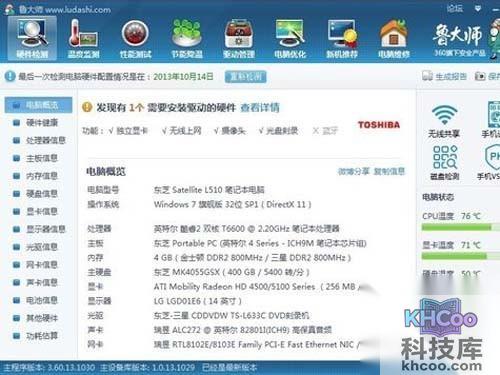
Task: Click the LG LGD01E6 display text
Action: coord(198,301)
